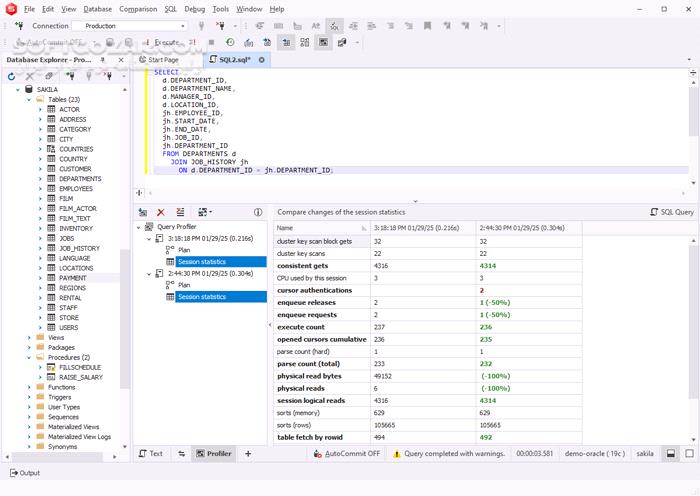
Task: Toggle AutoCommit OFF in status bar
Action: [346, 454]
